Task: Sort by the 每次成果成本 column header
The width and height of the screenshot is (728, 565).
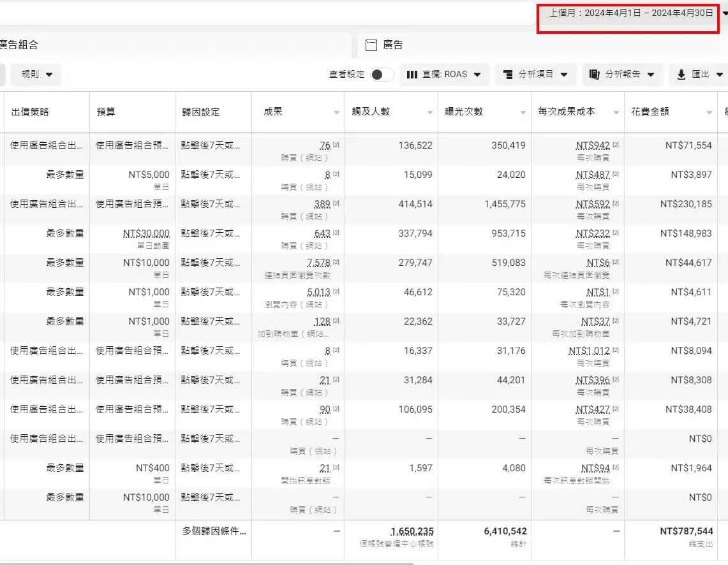Action: coord(567,112)
